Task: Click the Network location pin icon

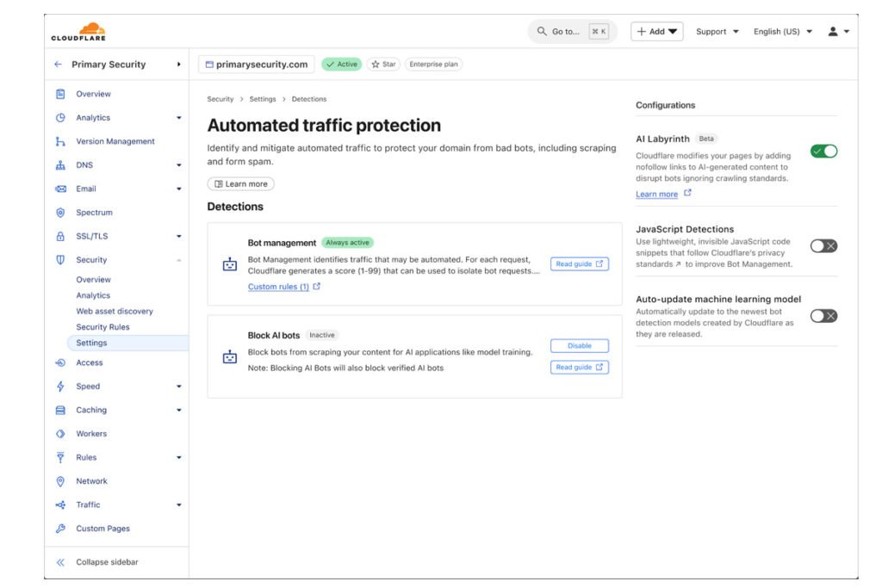Action: (x=60, y=481)
